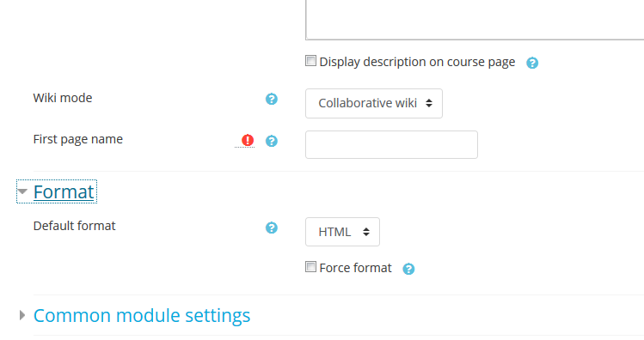
Task: Click the First page name help icon
Action: click(x=272, y=141)
